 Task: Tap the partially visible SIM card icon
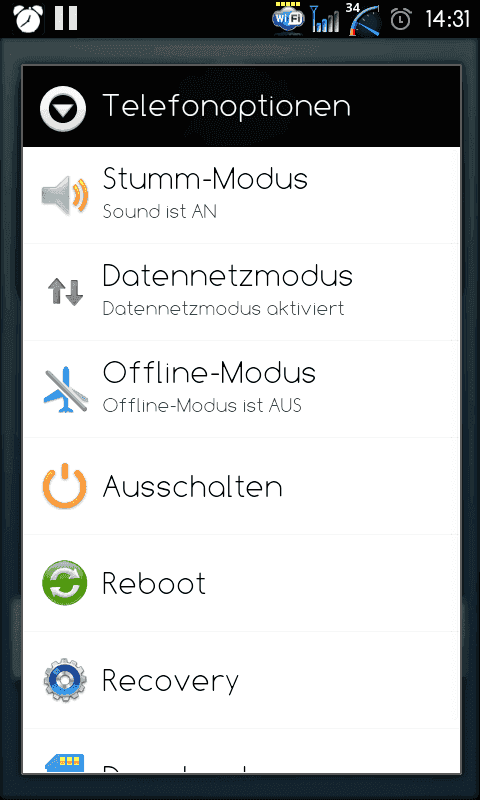click(65, 763)
